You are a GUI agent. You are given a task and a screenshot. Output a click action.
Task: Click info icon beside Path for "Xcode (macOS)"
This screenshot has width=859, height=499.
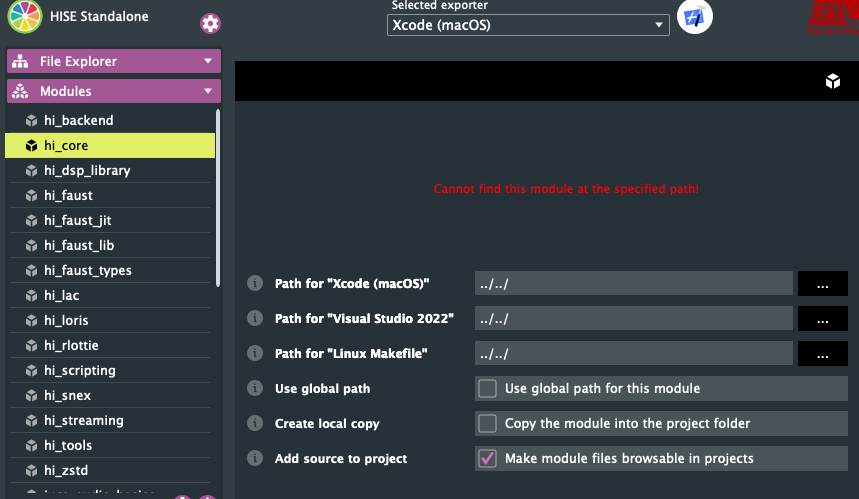coord(254,283)
